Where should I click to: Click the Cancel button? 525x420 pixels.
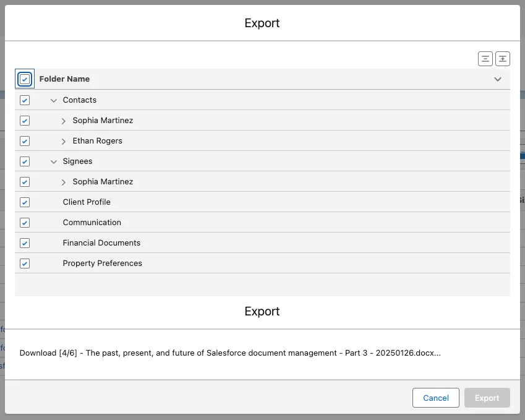[x=435, y=398]
